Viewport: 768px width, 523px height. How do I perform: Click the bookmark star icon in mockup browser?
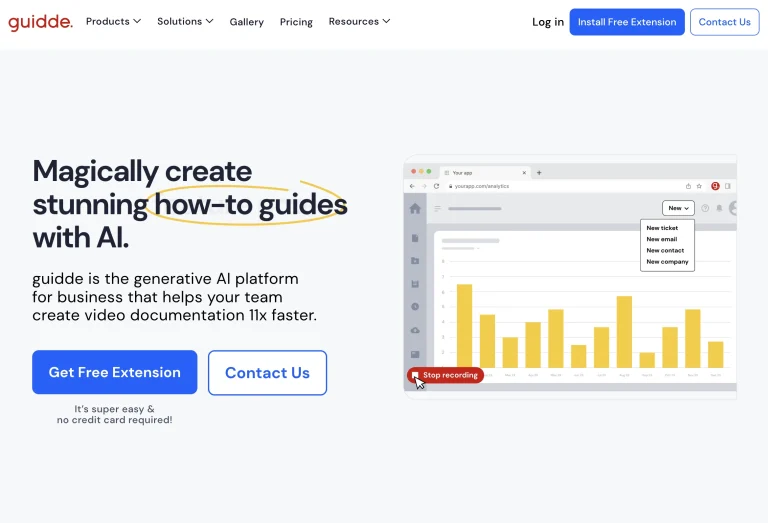pyautogui.click(x=699, y=186)
